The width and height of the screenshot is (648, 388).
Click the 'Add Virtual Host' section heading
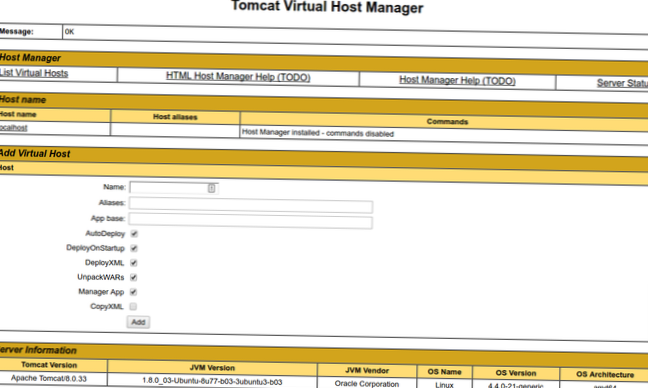[35, 153]
